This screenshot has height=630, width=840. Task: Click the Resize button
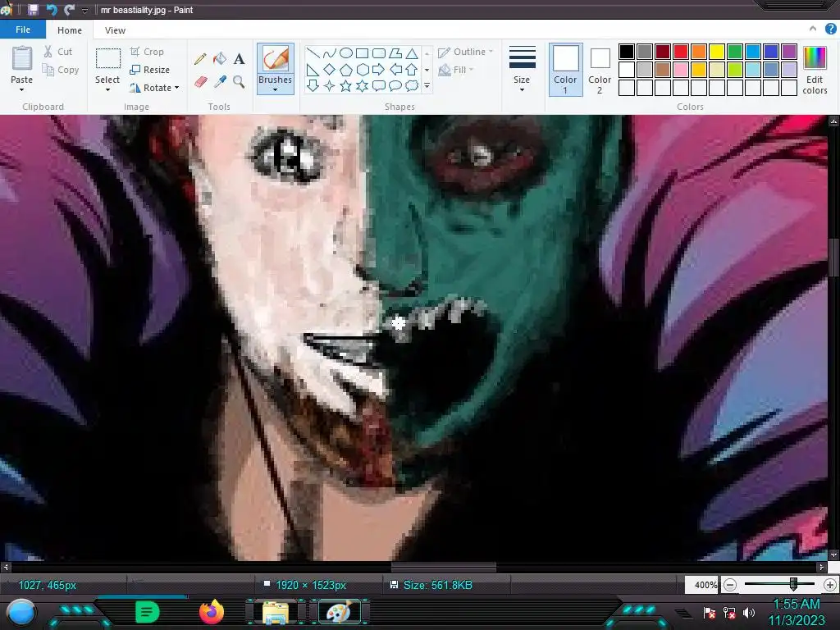[150, 70]
